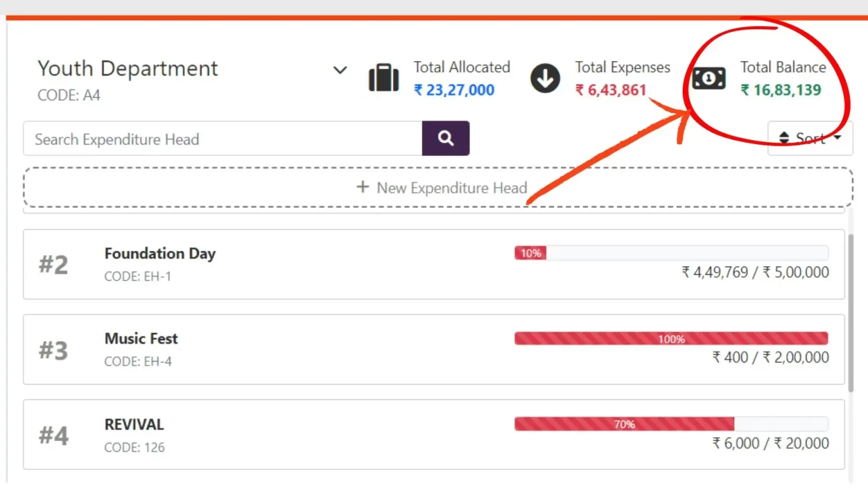The height and width of the screenshot is (488, 868).
Task: Open the Foundation Day expenditure head
Action: click(434, 264)
